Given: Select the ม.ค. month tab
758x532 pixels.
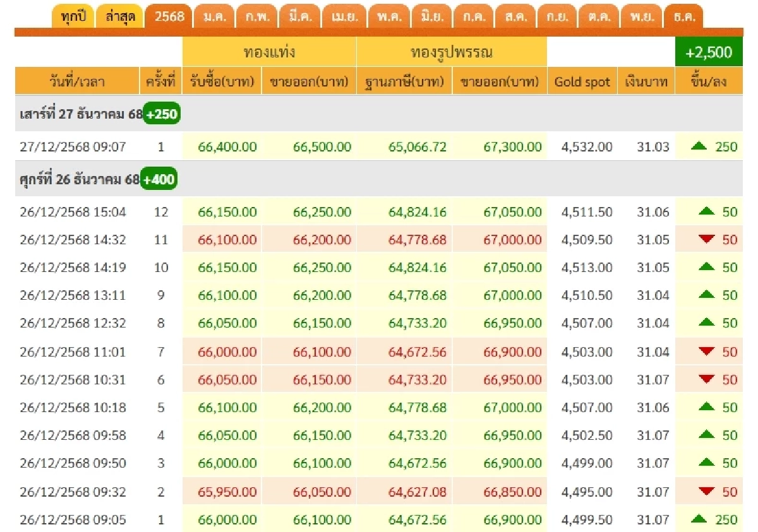Looking at the screenshot, I should 214,17.
